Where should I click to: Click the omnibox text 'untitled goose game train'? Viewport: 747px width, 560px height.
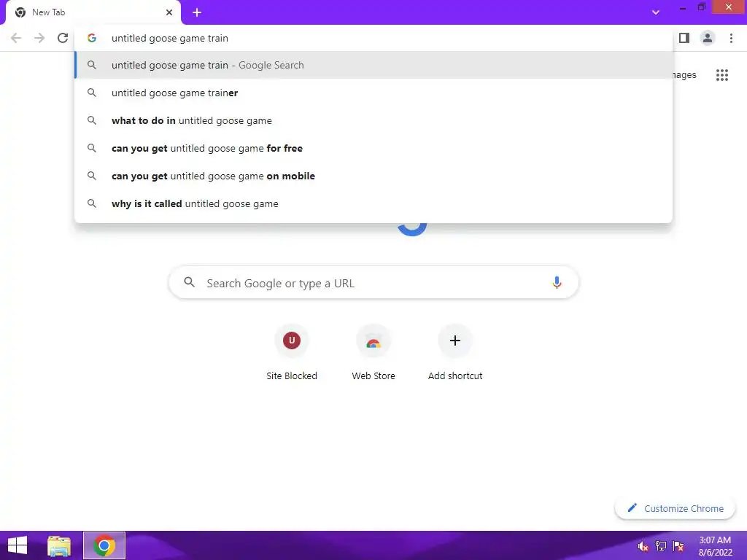[x=169, y=38]
